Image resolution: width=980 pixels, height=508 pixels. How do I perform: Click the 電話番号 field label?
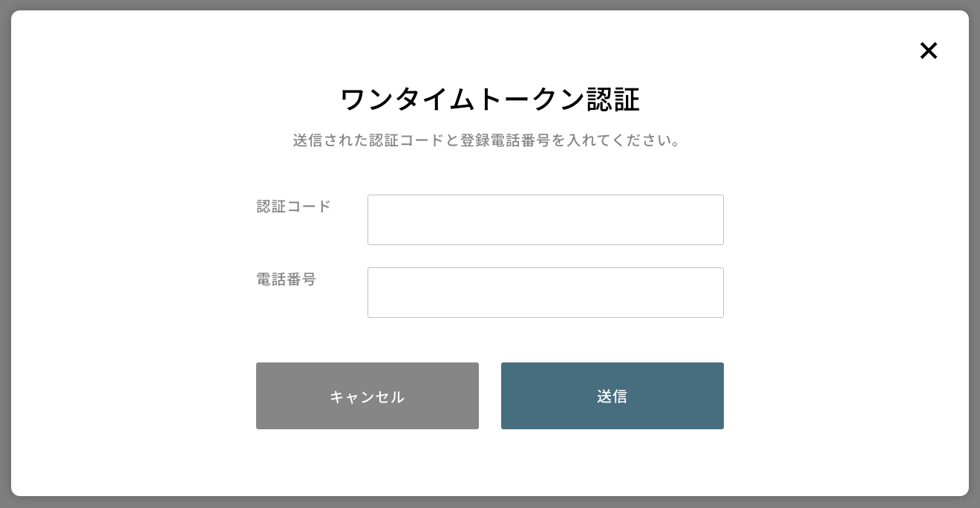[x=287, y=279]
